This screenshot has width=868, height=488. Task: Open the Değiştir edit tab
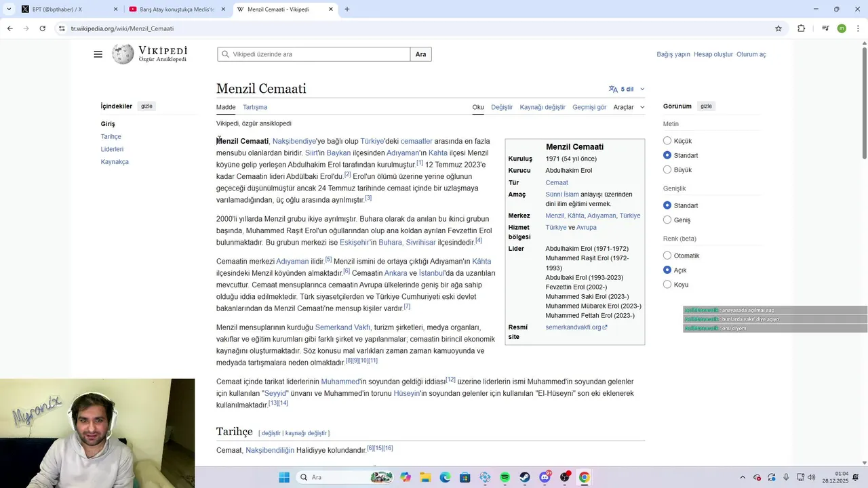pyautogui.click(x=502, y=107)
